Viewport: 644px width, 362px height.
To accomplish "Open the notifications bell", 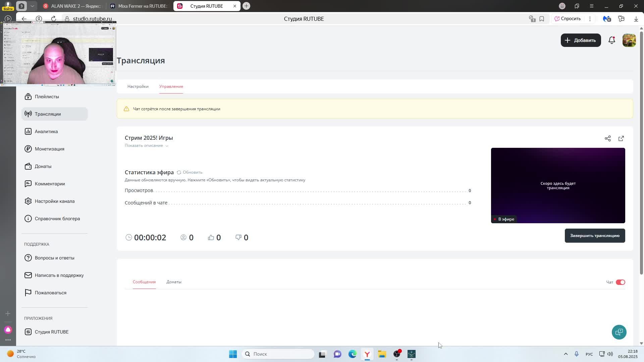I will 611,40.
